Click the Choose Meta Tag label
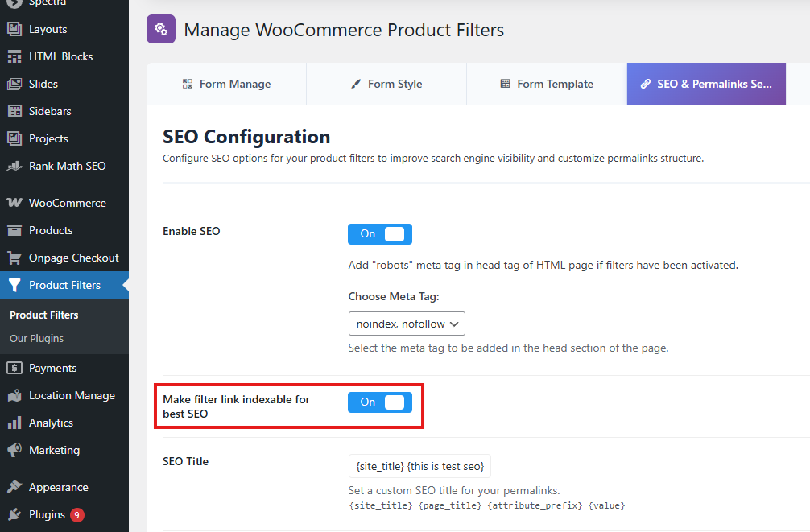The image size is (810, 532). tap(394, 296)
